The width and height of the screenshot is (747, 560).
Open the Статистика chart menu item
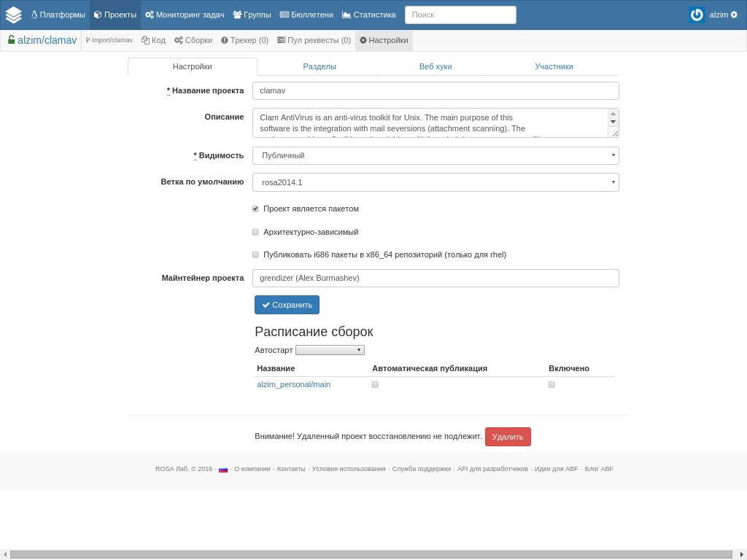[x=368, y=15]
